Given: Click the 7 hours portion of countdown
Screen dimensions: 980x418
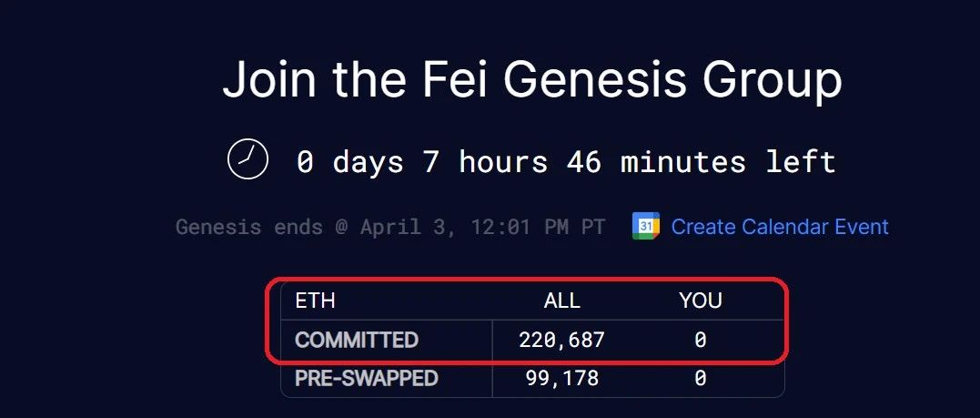Looking at the screenshot, I should tap(486, 162).
